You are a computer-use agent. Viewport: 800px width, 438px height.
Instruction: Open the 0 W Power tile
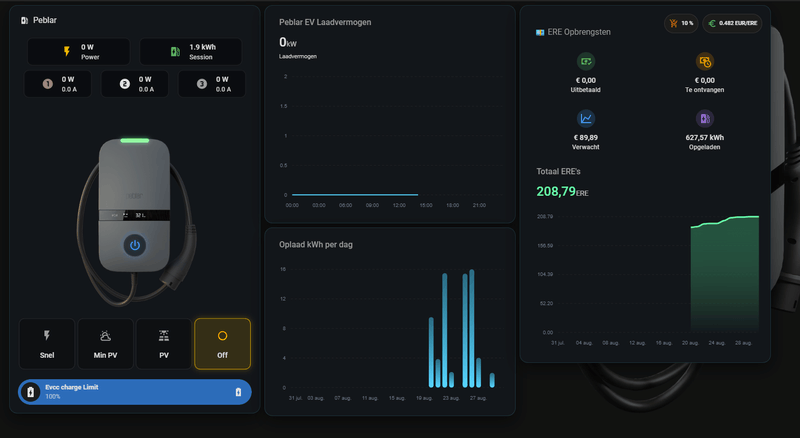click(79, 52)
